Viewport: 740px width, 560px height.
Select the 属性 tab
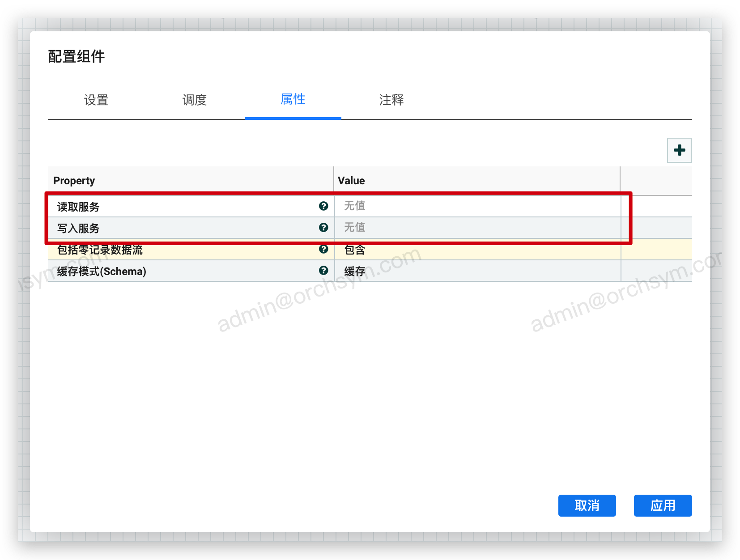point(293,99)
